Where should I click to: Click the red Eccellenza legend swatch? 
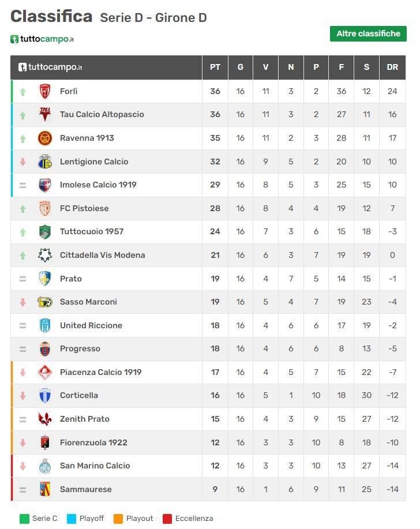tap(167, 519)
